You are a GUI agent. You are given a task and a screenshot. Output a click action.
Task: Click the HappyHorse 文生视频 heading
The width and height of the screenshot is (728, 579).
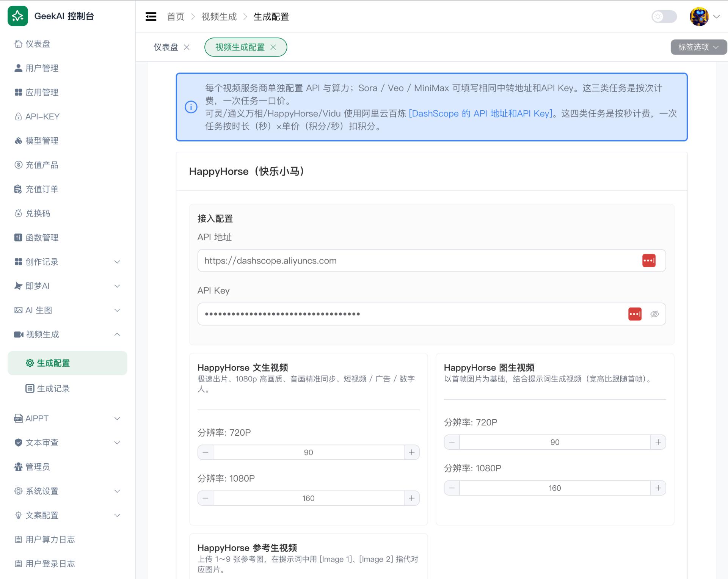pyautogui.click(x=243, y=367)
